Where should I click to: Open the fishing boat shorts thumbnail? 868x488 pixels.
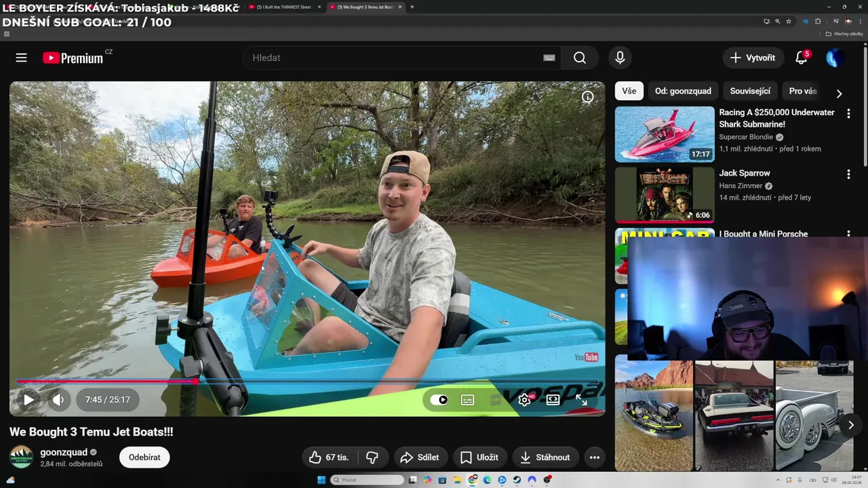coord(654,415)
